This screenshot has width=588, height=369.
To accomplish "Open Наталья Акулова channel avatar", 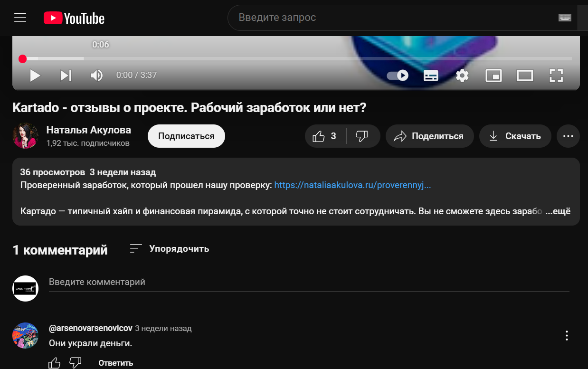I will point(25,136).
